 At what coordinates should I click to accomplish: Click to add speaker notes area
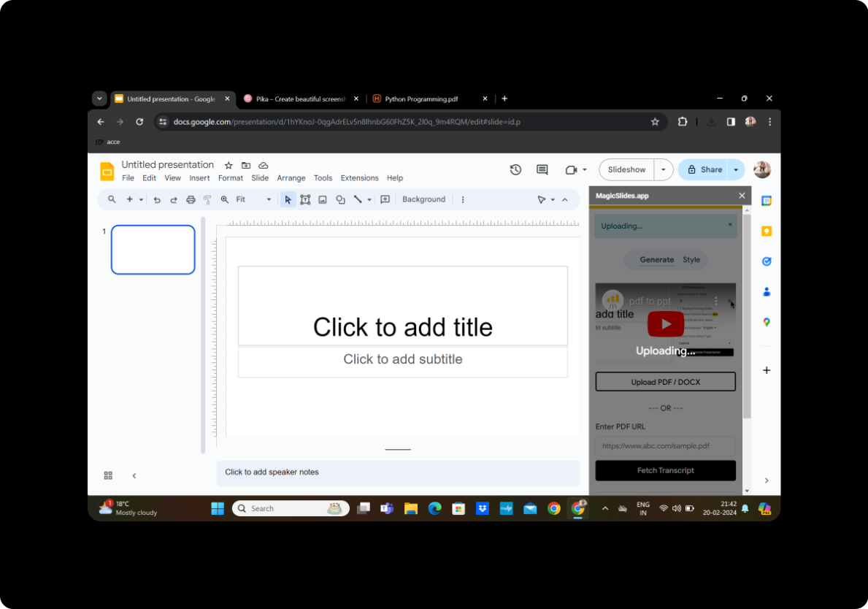pos(397,472)
